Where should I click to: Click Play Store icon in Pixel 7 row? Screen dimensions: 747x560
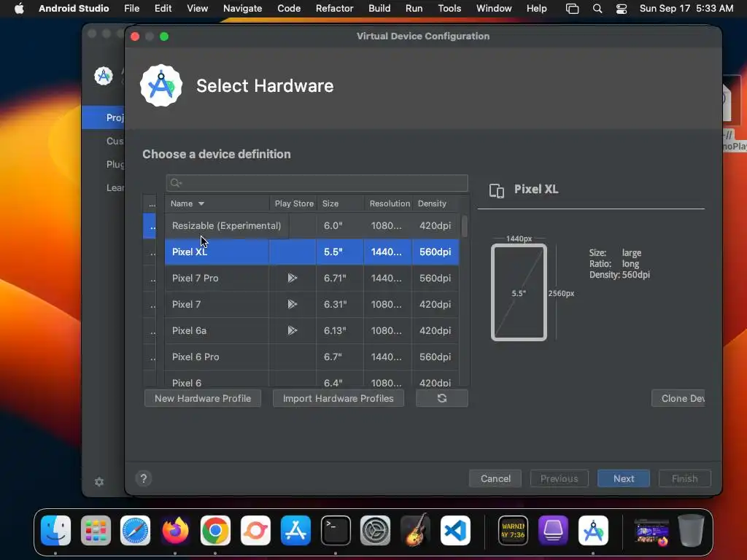pyautogui.click(x=292, y=304)
